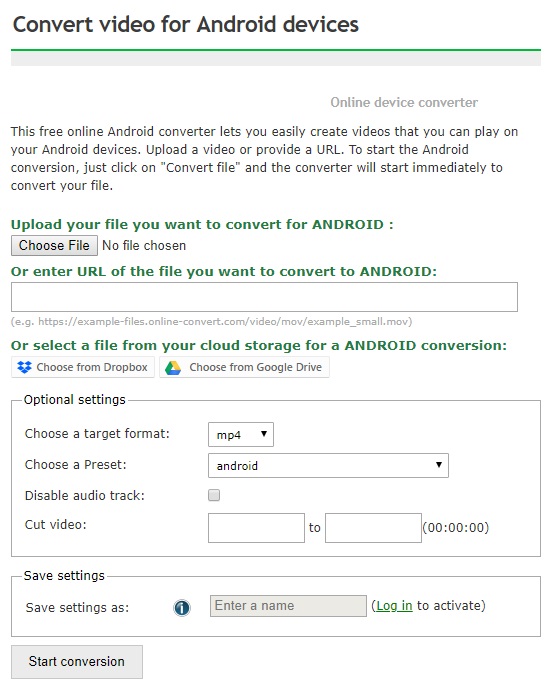
Task: Click the Dropbox logo icon
Action: [24, 367]
